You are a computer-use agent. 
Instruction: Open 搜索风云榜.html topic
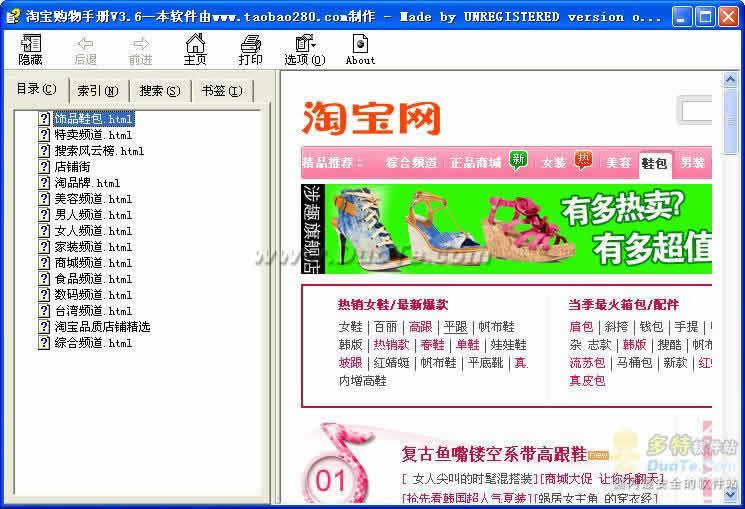pos(99,151)
